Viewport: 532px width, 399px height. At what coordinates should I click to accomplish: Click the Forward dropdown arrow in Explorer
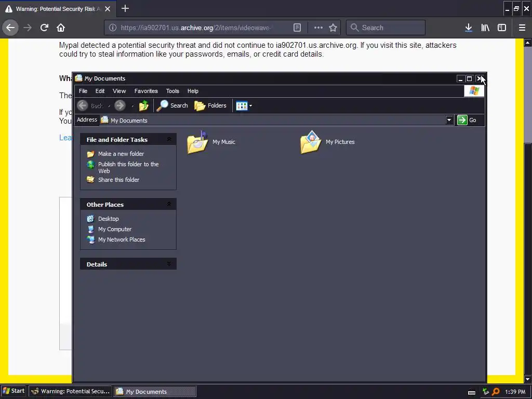tap(132, 106)
